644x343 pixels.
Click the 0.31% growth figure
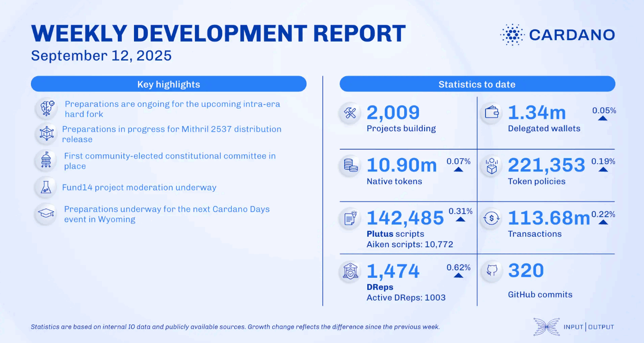[461, 211]
